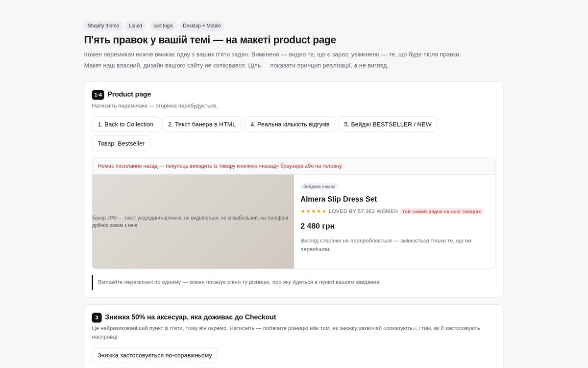The image size is (588, 368).
Task: Switch the 'Товар: Bestseller' toggle
Action: pyautogui.click(x=121, y=143)
